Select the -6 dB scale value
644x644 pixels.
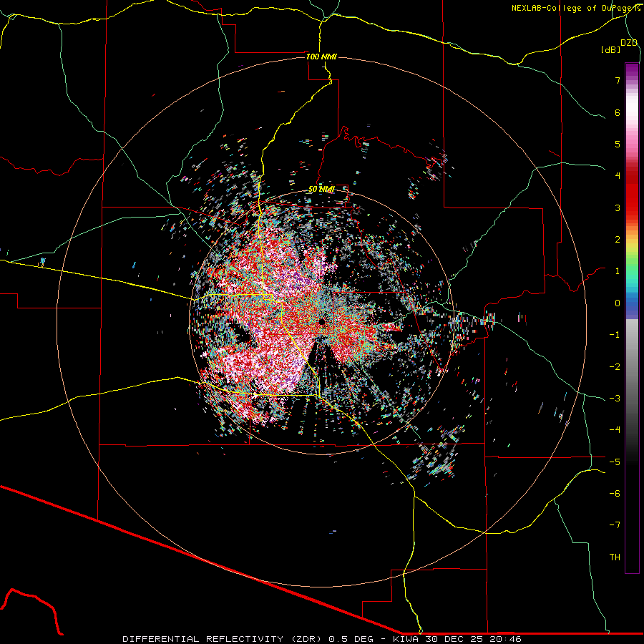[x=615, y=494]
